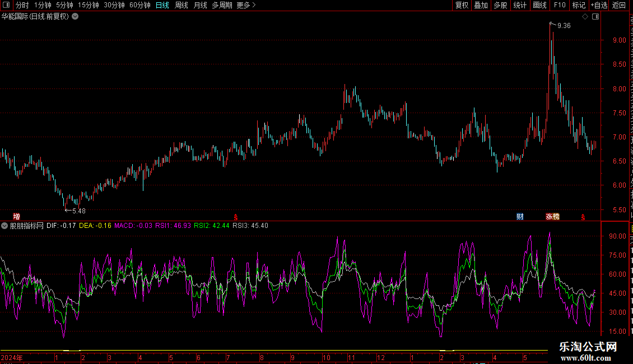Open the 多周期 multi-period view
The height and width of the screenshot is (364, 633).
point(222,5)
